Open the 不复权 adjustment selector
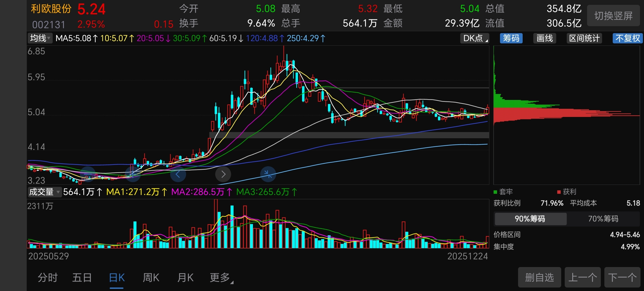 click(x=628, y=38)
